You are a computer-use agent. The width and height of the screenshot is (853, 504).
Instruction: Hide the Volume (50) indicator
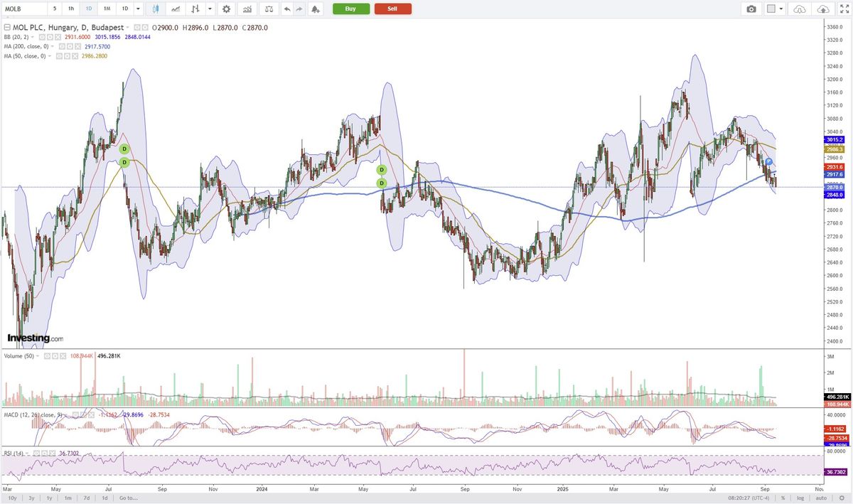[x=48, y=355]
